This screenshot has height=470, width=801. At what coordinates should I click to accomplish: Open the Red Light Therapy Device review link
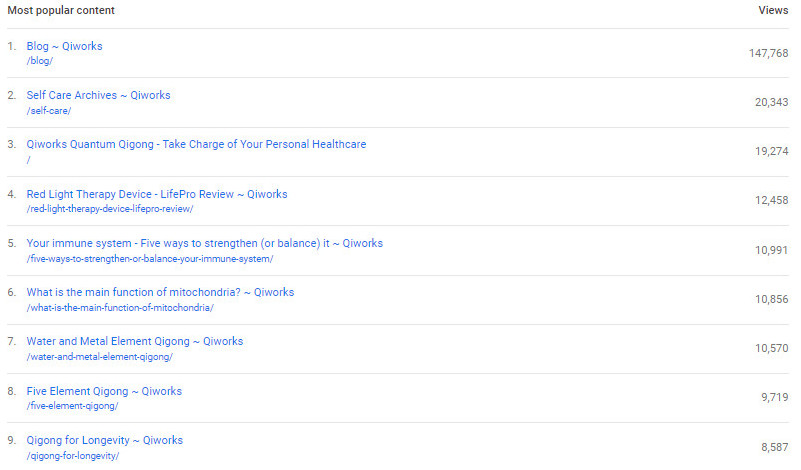(x=156, y=194)
